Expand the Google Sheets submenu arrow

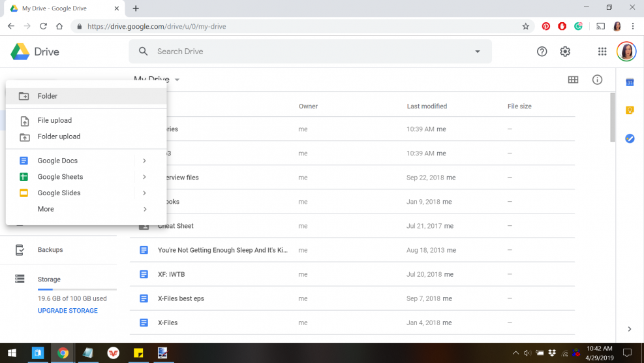[x=144, y=177]
